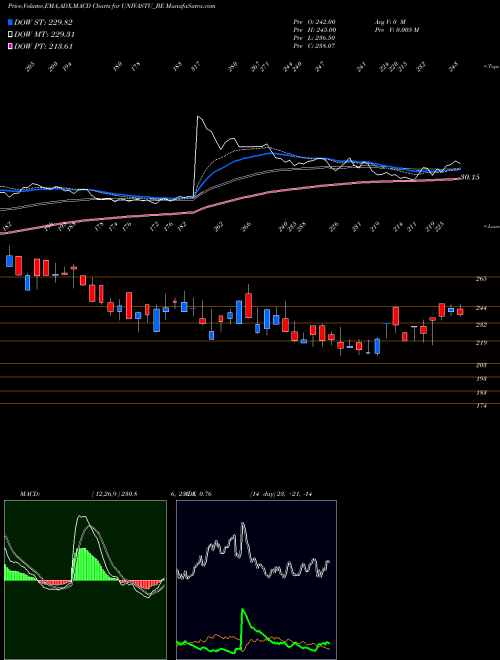
Task: Click the 'MACD:' panel label
Action: click(29, 494)
